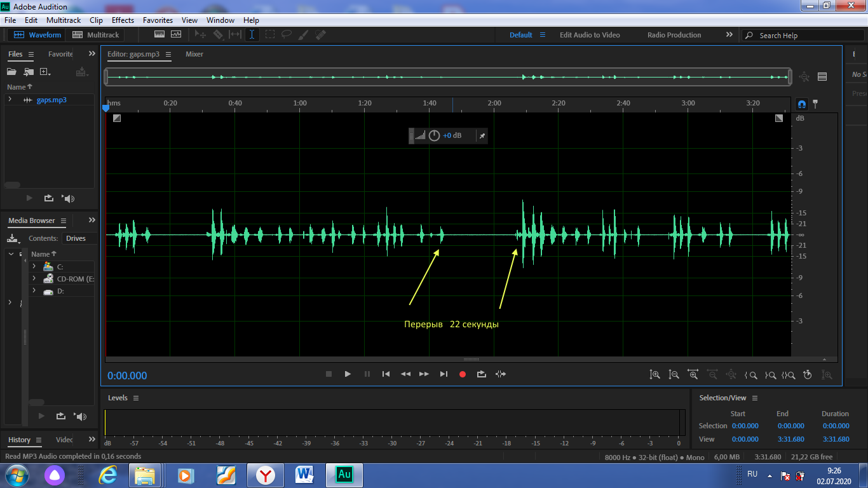Viewport: 868px width, 488px height.
Task: Zoom in at the out point
Action: tap(770, 375)
